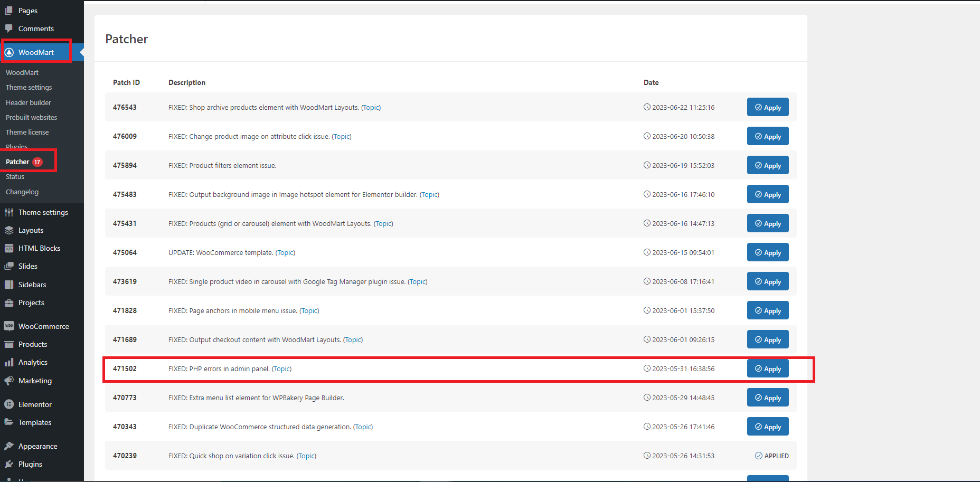Click the Sidebars panel icon
Viewport: 980px width, 482px height.
9,285
